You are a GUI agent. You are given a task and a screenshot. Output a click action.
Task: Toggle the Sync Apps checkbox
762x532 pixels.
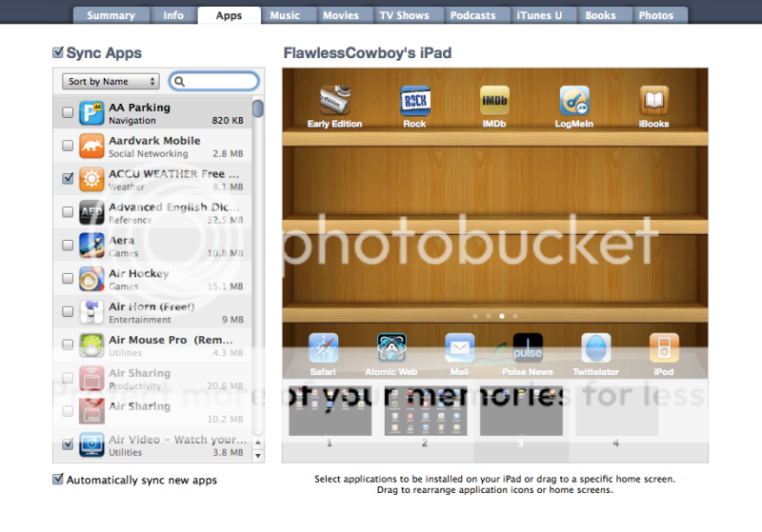click(x=58, y=52)
